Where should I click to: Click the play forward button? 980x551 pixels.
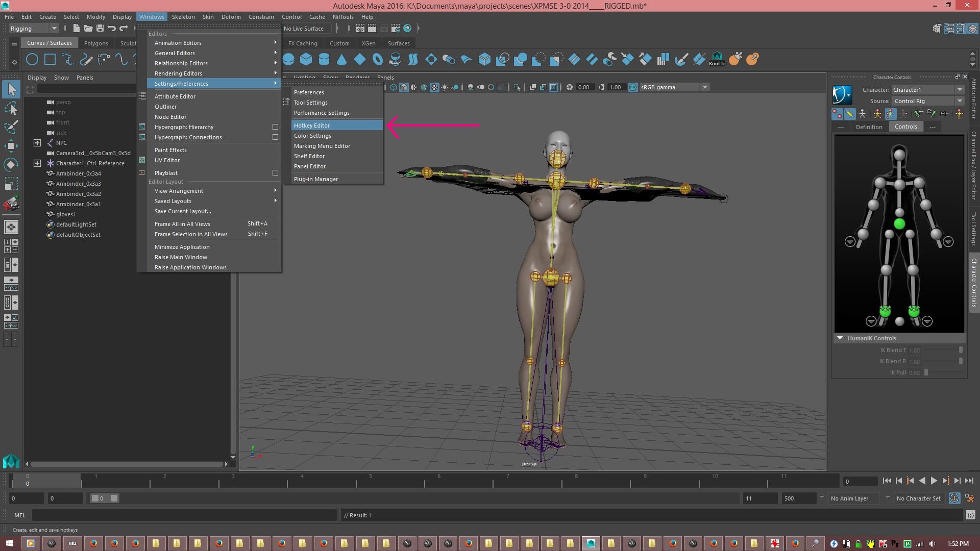pos(934,481)
